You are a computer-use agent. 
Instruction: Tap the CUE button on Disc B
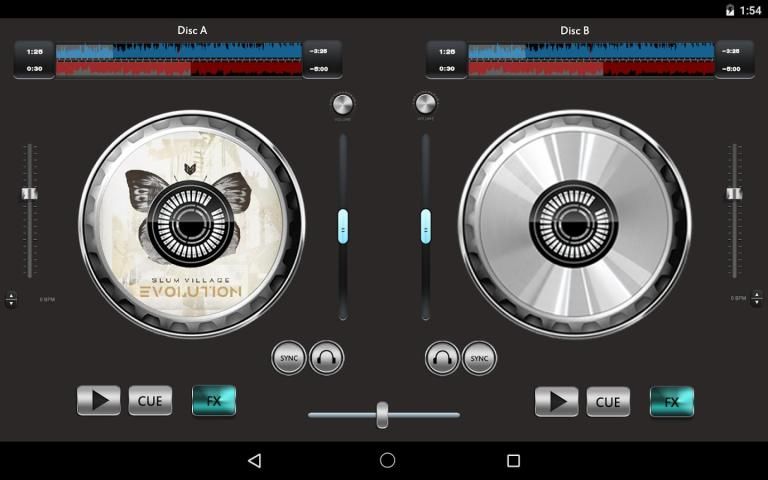point(608,401)
